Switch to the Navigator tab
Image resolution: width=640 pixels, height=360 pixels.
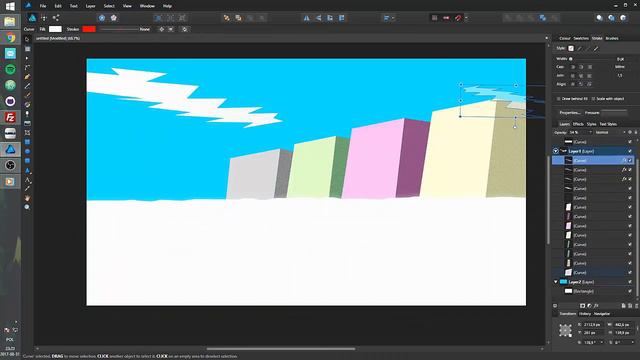[x=602, y=314]
